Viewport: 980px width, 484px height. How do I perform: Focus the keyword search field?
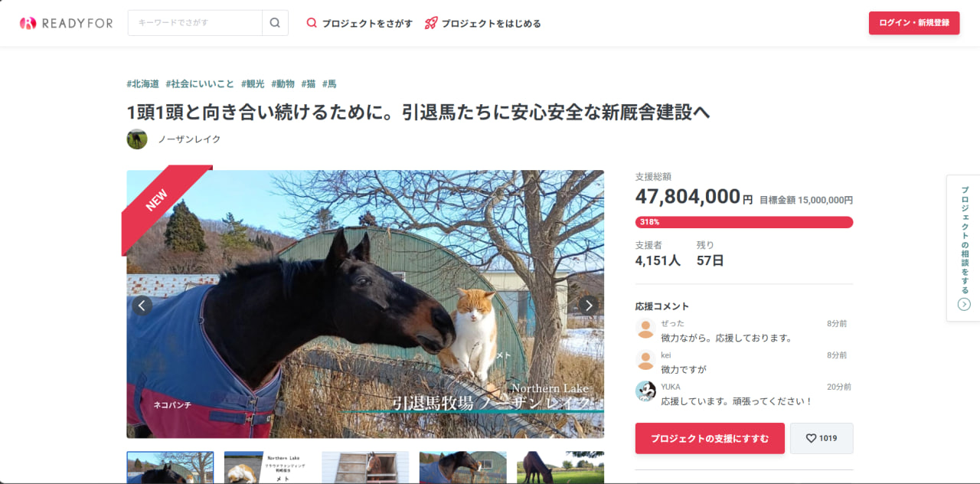point(195,23)
